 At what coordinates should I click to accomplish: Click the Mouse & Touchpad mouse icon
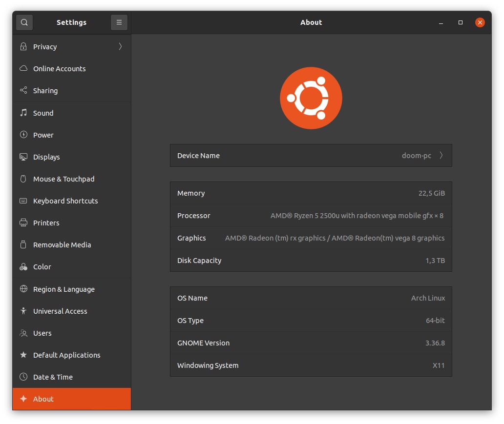click(23, 179)
